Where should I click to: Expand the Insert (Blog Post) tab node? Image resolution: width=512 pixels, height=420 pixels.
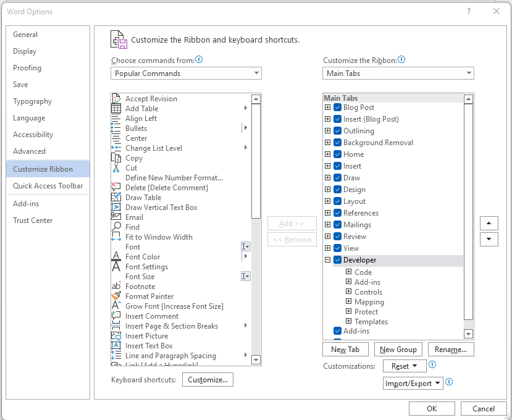pyautogui.click(x=327, y=119)
